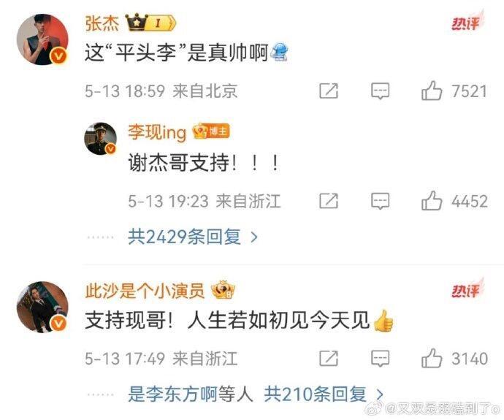Tap the 博主 badge beside 李现ing
Image resolution: width=504 pixels, height=420 pixels.
click(x=211, y=131)
